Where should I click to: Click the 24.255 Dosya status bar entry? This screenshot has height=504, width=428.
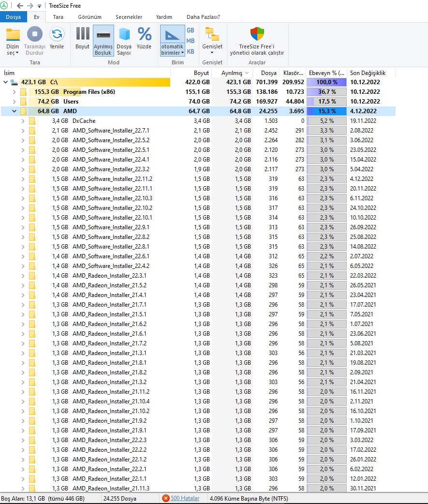coord(119,499)
